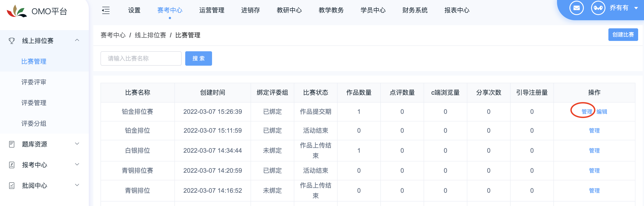Image resolution: width=644 pixels, height=206 pixels.
Task: Click the 报考中心 pencil icon
Action: 12,165
